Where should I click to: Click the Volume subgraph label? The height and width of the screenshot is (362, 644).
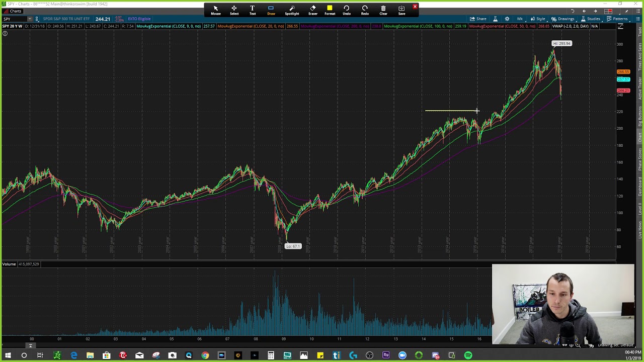(9, 264)
